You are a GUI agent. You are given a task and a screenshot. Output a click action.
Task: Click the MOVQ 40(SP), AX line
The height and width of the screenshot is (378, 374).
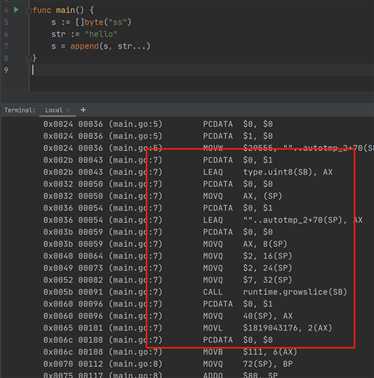point(168,316)
